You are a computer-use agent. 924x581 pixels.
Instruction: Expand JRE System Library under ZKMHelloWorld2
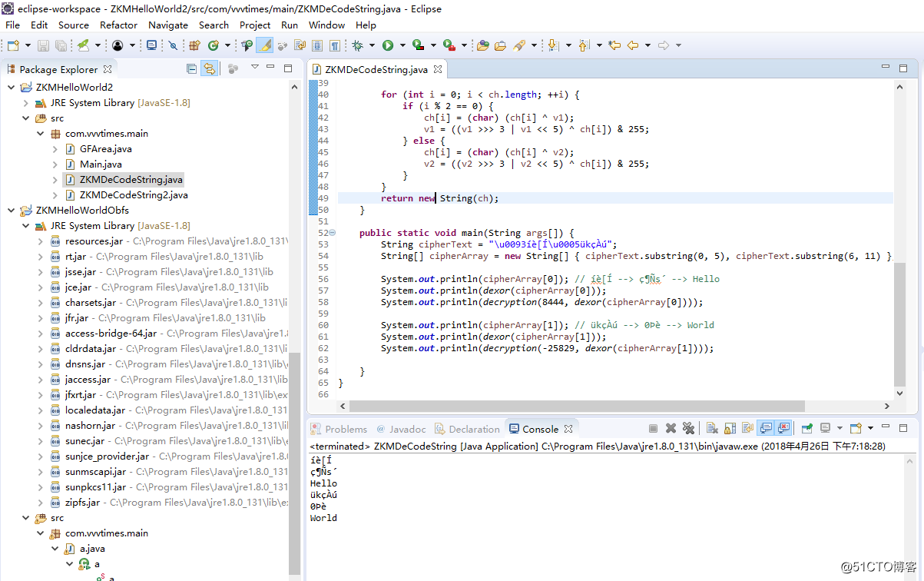[25, 103]
